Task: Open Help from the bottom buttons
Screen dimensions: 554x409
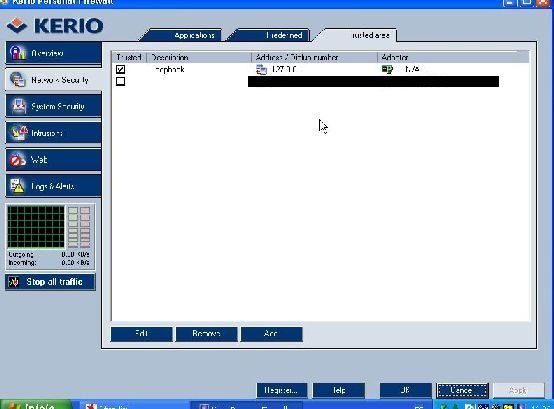Action: 339,390
